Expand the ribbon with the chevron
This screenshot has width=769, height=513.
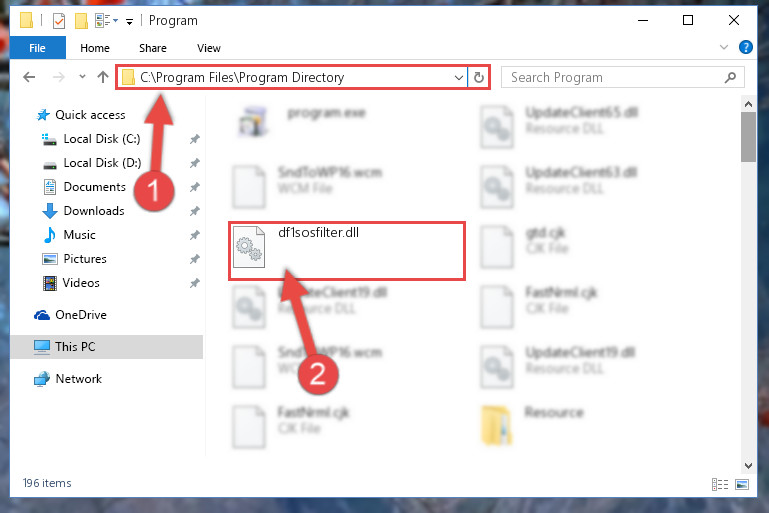click(723, 47)
